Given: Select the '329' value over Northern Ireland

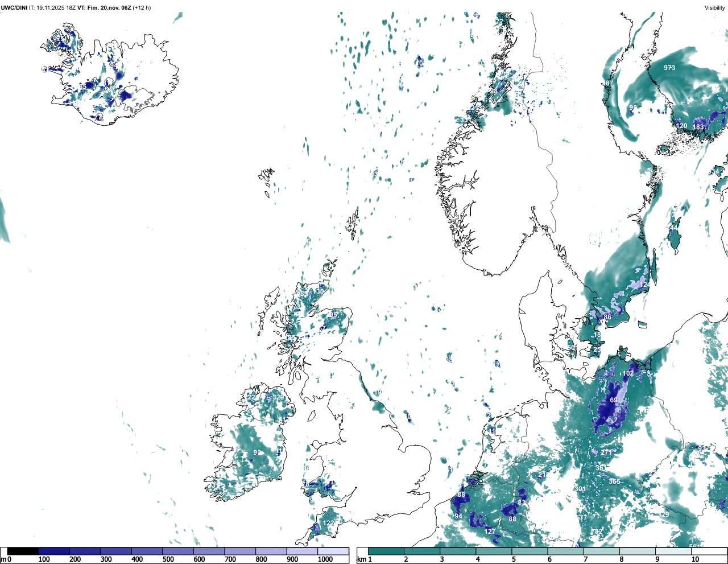Looking at the screenshot, I should 278,397.
